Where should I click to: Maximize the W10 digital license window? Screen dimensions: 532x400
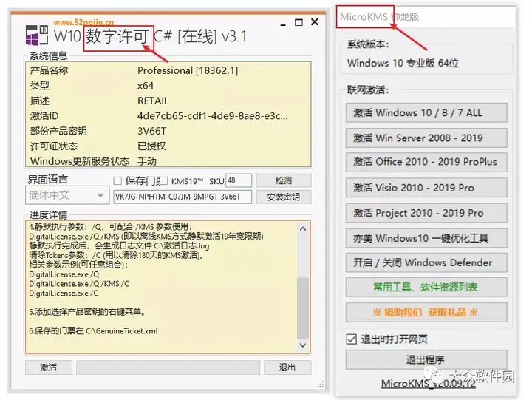coord(299,22)
